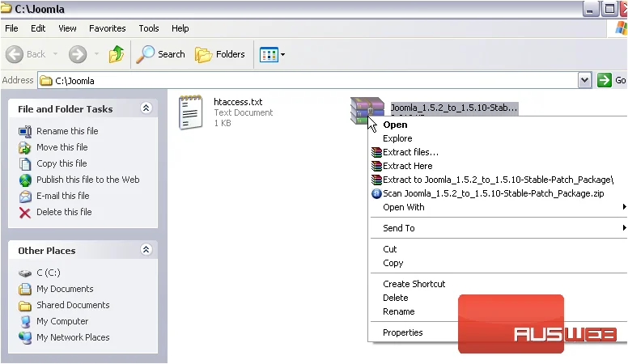Screen dimensions: 628x364
Task: Click the WinRAR archive file icon
Action: click(x=367, y=110)
